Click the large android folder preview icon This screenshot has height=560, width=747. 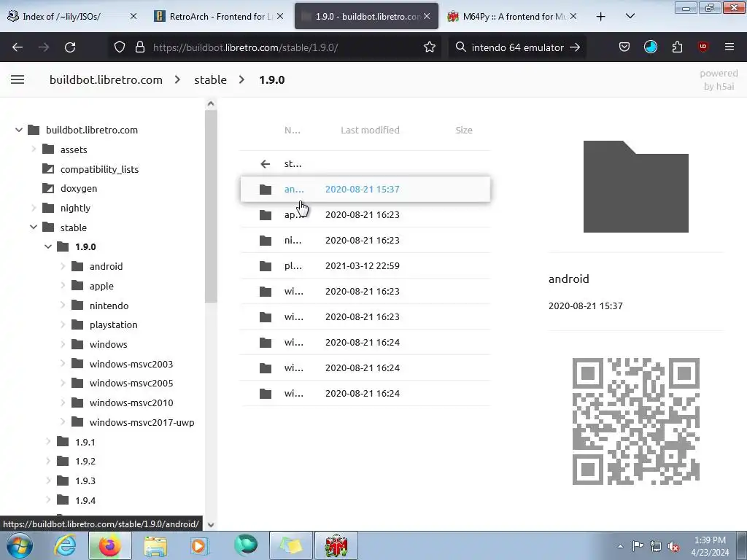(635, 187)
